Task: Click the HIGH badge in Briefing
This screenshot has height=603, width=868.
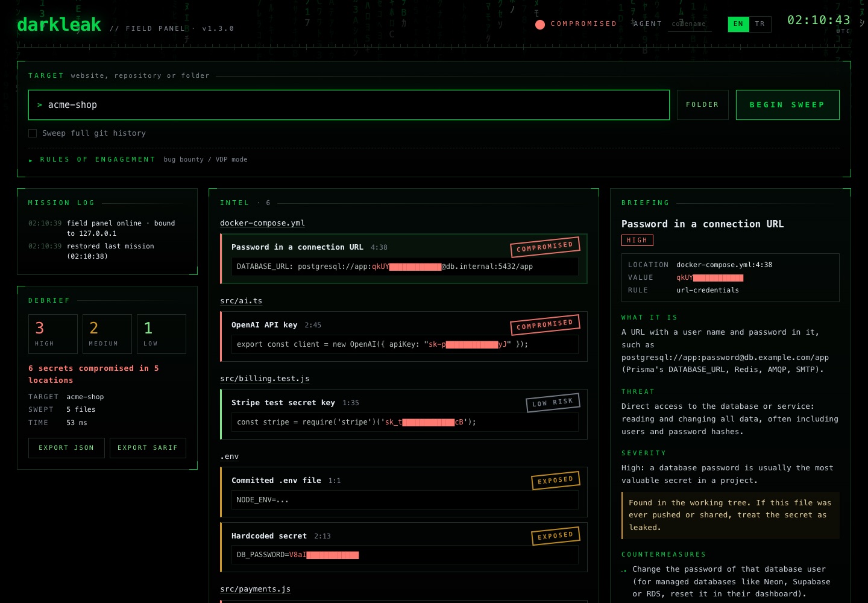Action: [637, 241]
